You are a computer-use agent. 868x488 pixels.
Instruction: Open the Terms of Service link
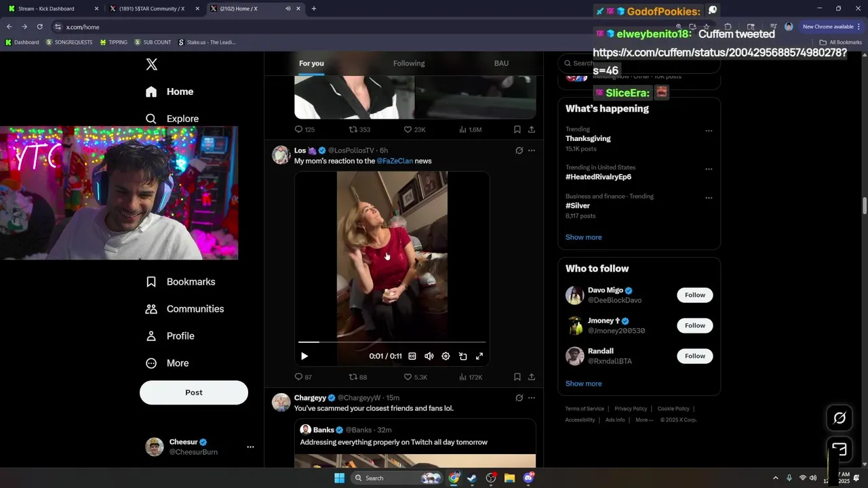585,409
